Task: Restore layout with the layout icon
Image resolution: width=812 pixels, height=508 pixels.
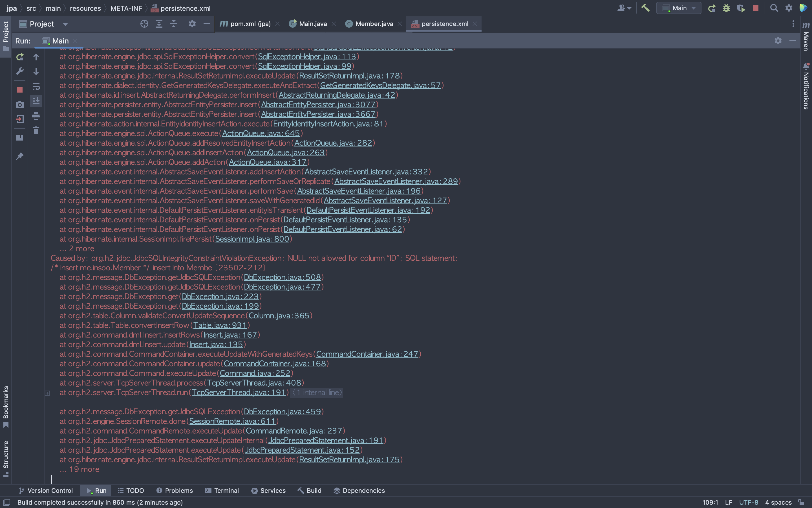Action: coord(20,138)
